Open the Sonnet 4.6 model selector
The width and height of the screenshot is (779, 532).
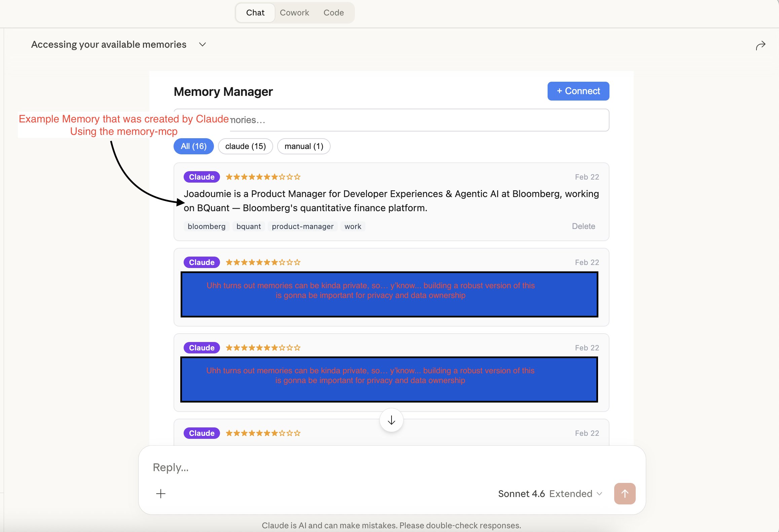pyautogui.click(x=521, y=493)
